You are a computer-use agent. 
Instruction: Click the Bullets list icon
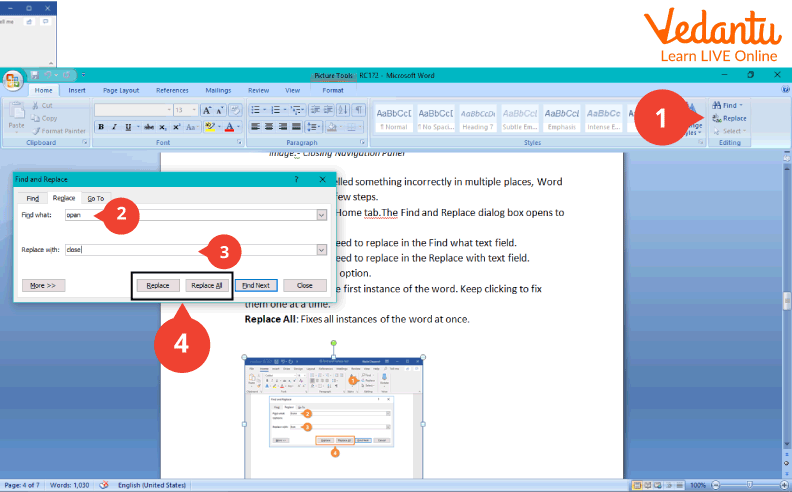coord(255,109)
